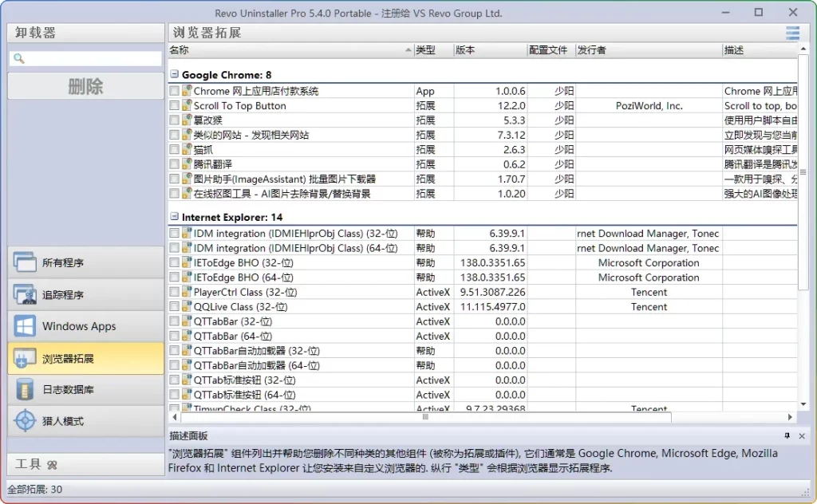The image size is (817, 504).
Task: Click the extension icon beside 猫抓
Action: (x=187, y=149)
